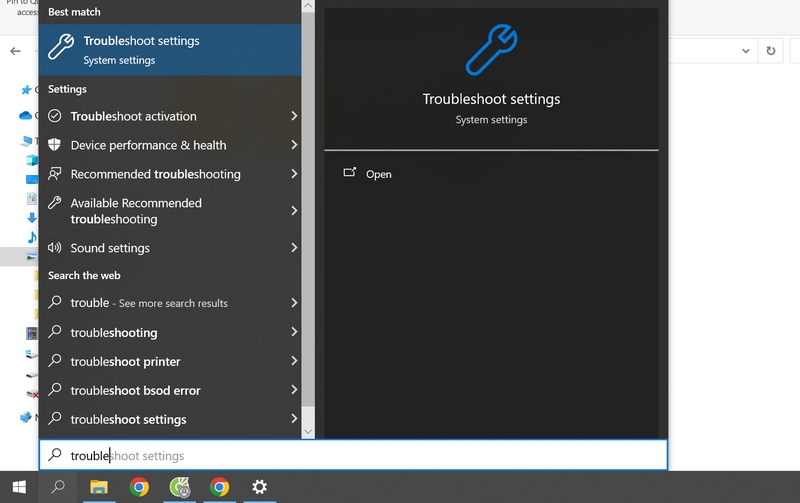
Task: Expand the 'trouble' web result chevron
Action: [x=294, y=303]
